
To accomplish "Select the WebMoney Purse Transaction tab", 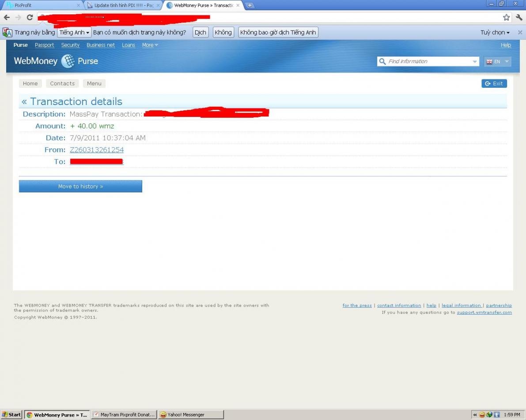I will point(203,5).
